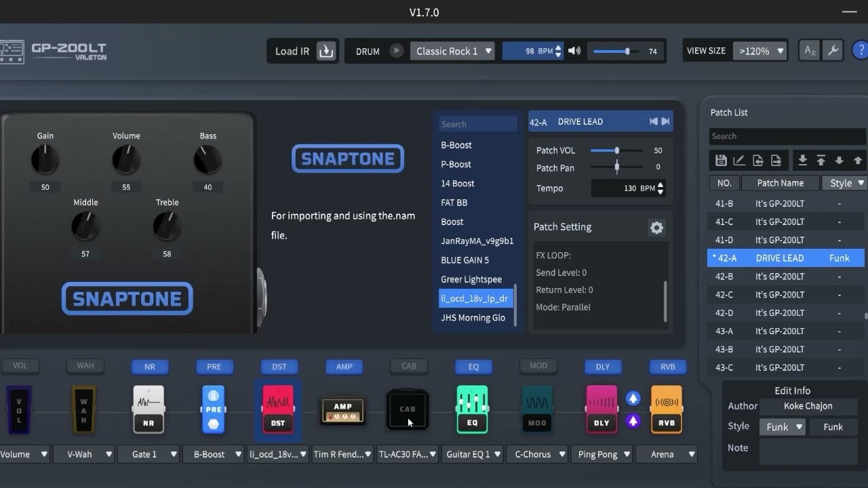Screen dimensions: 868x488
Task: Click move patch up arrow icon
Action: coord(858,161)
